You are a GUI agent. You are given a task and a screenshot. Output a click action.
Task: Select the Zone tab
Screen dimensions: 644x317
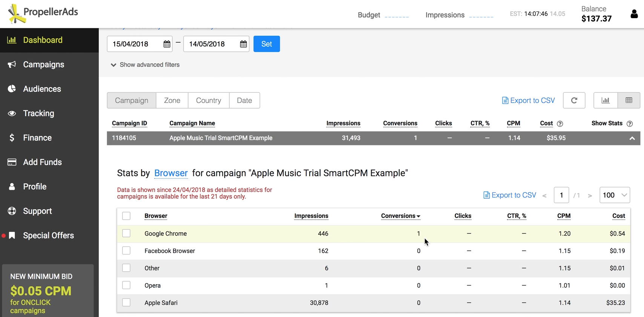tap(172, 100)
